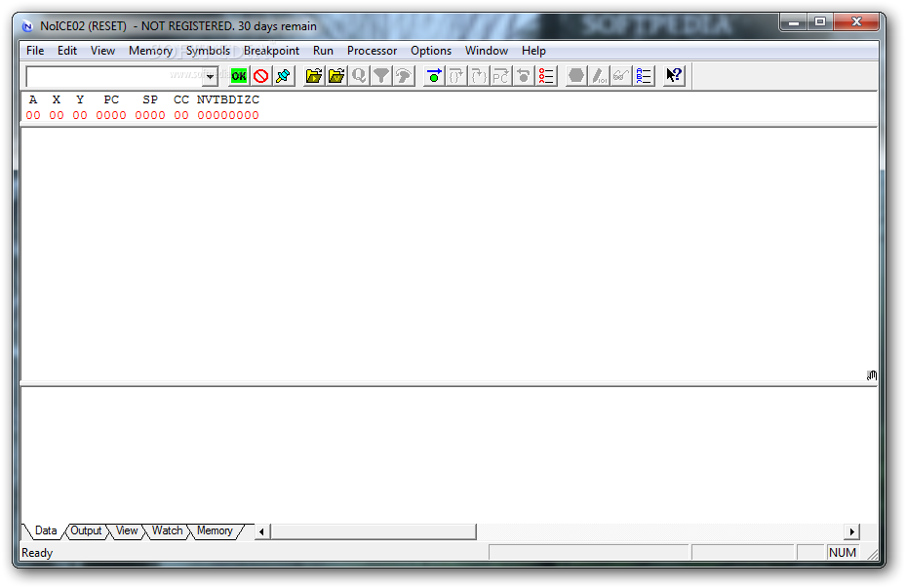Open the Edit menu
The height and width of the screenshot is (588, 906).
67,51
